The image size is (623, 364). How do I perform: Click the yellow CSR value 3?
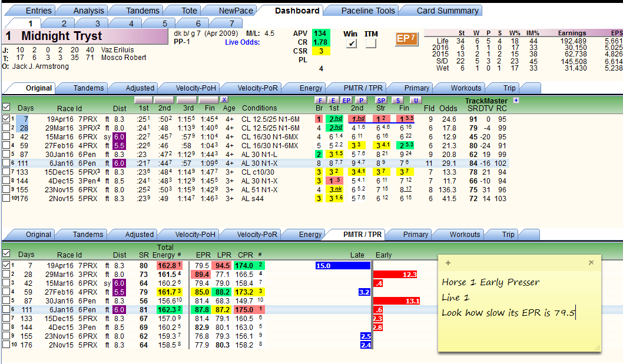point(321,51)
